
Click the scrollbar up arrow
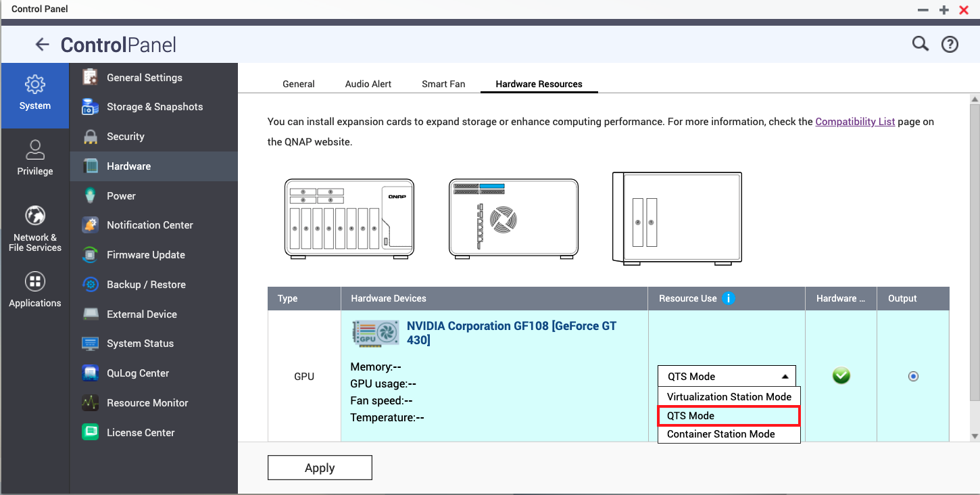(974, 99)
